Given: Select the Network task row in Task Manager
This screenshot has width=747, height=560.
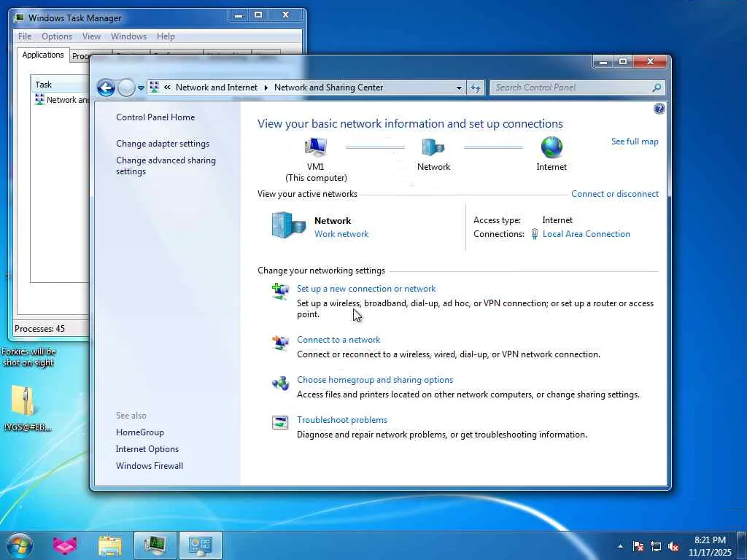Looking at the screenshot, I should 61,99.
